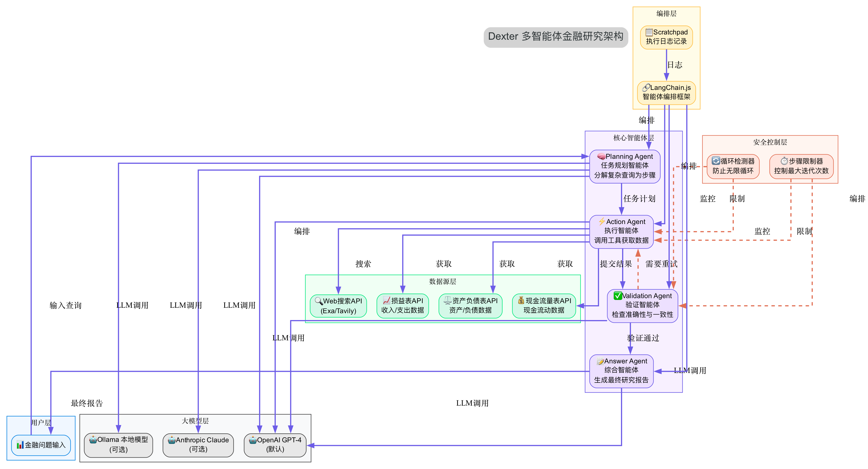Click '(可选)' under Ollama 本地模型

(x=118, y=449)
